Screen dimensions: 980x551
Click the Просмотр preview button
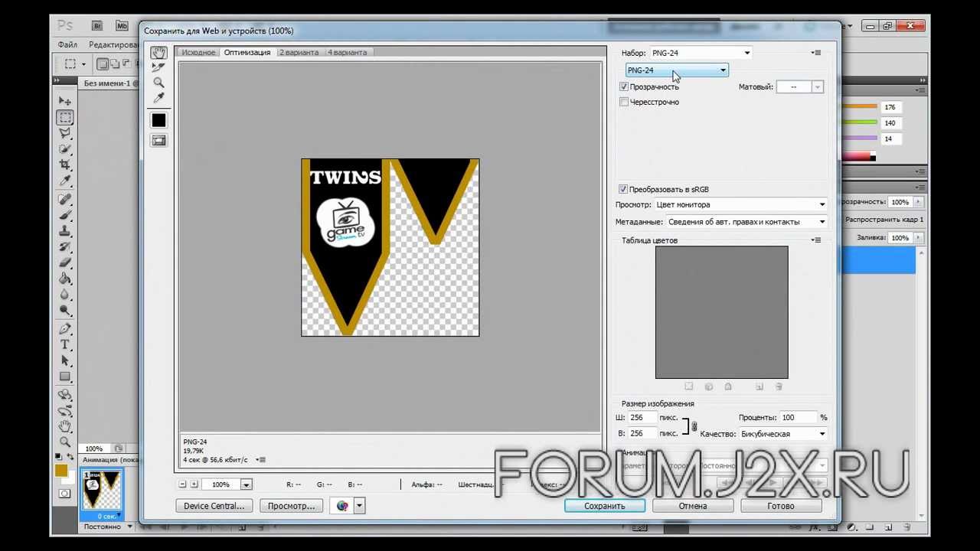(292, 506)
